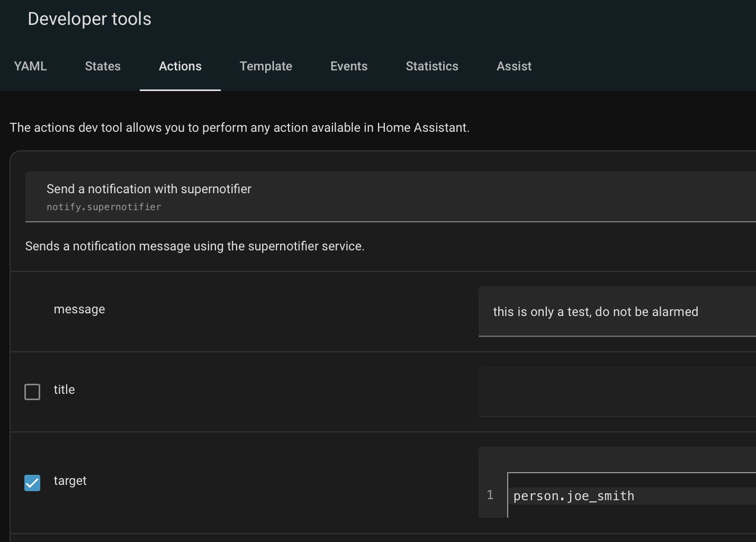Click the supernotifier service description text

(x=195, y=246)
